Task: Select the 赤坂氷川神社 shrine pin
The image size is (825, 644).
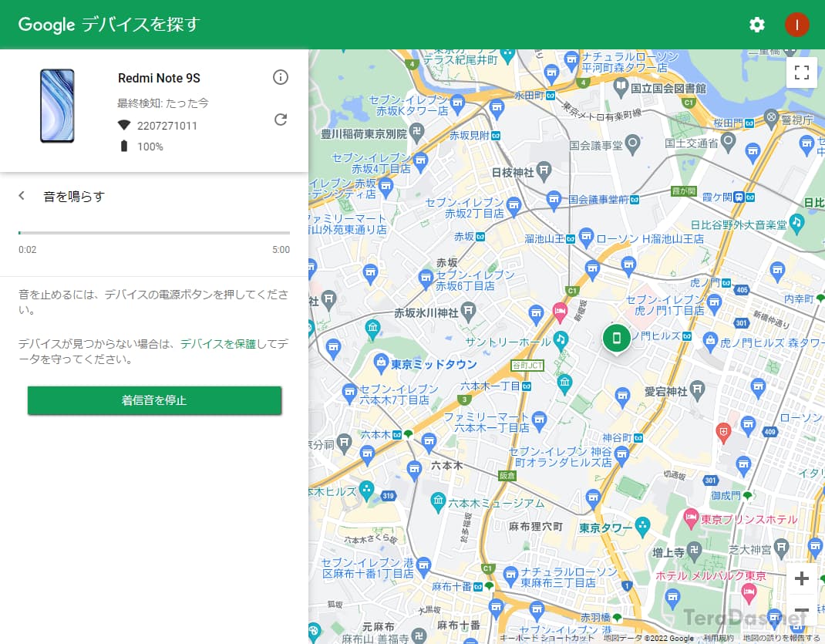Action: pyautogui.click(x=468, y=312)
